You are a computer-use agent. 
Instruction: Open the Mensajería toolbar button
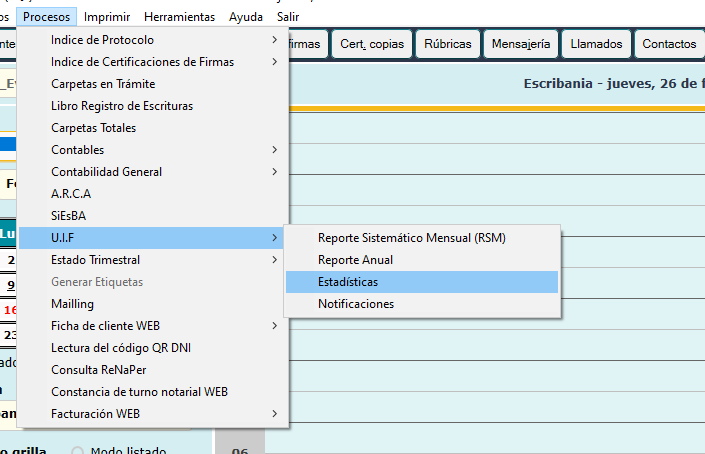[520, 44]
